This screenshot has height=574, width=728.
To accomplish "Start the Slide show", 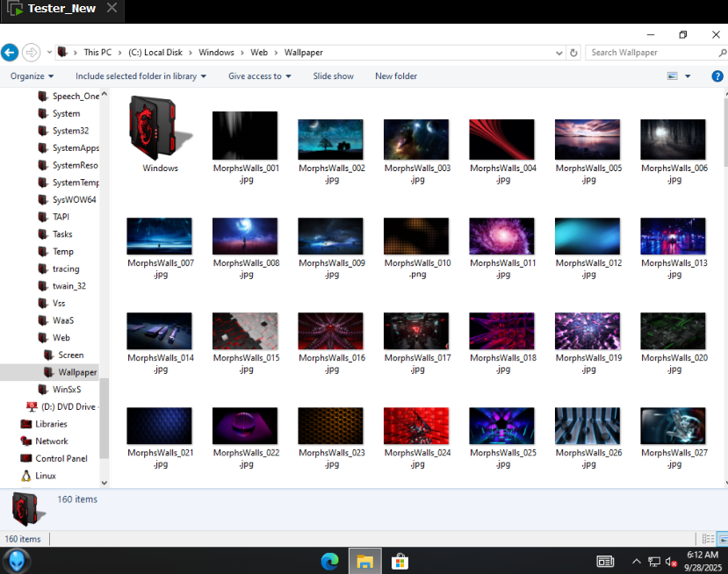I will point(333,76).
